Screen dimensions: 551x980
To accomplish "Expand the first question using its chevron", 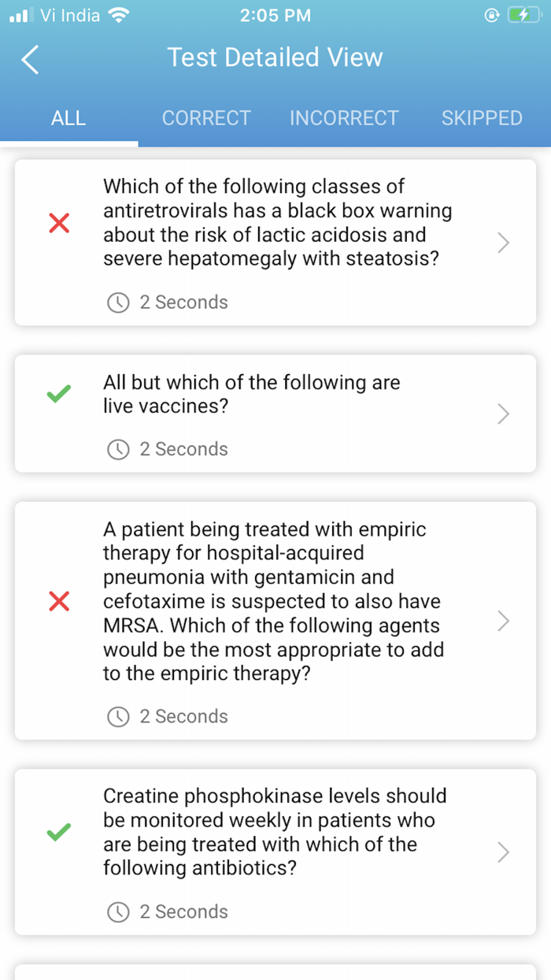I will 502,243.
